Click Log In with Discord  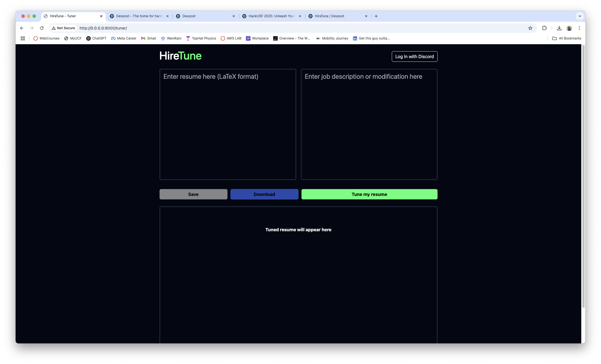pos(414,56)
